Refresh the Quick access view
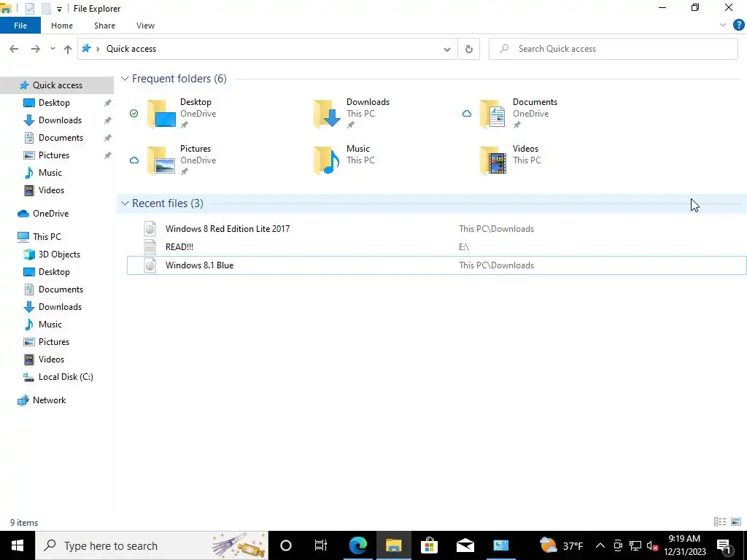Screen dimensions: 747x560 (x=469, y=49)
